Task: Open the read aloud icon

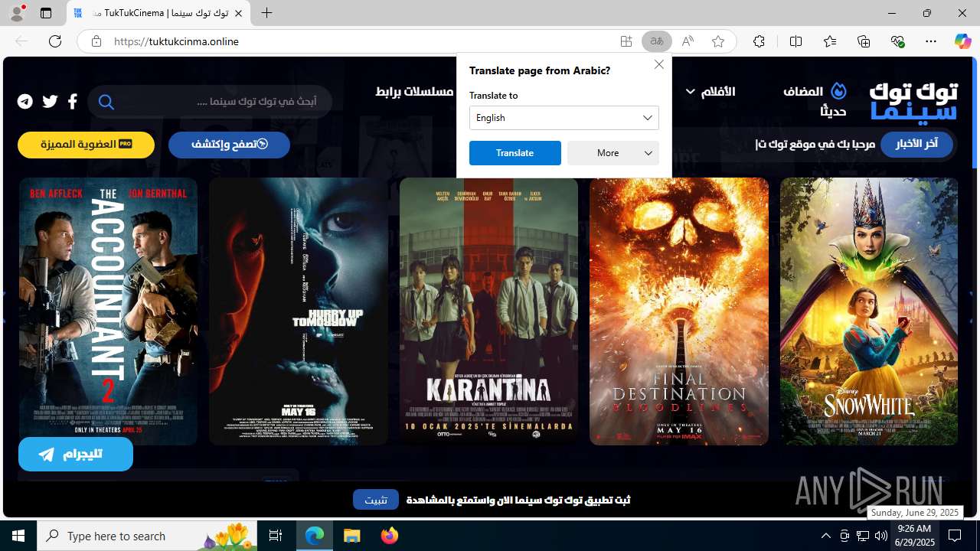Action: coord(688,41)
